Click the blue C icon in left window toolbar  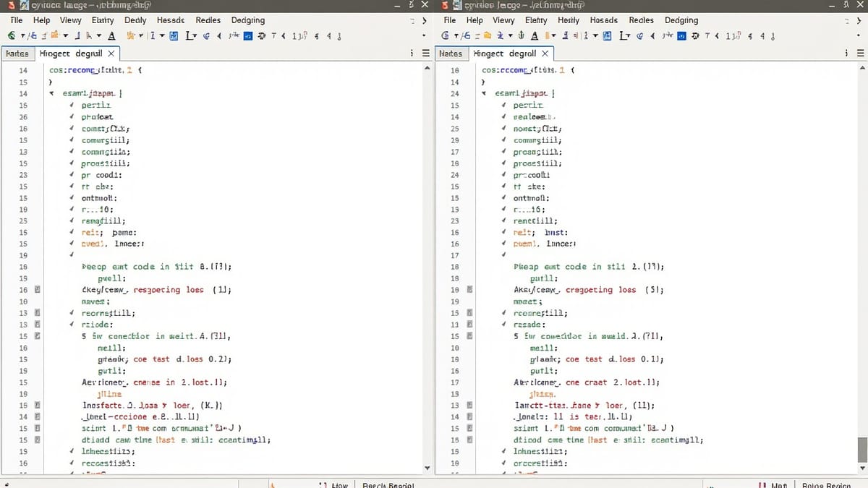(206, 36)
